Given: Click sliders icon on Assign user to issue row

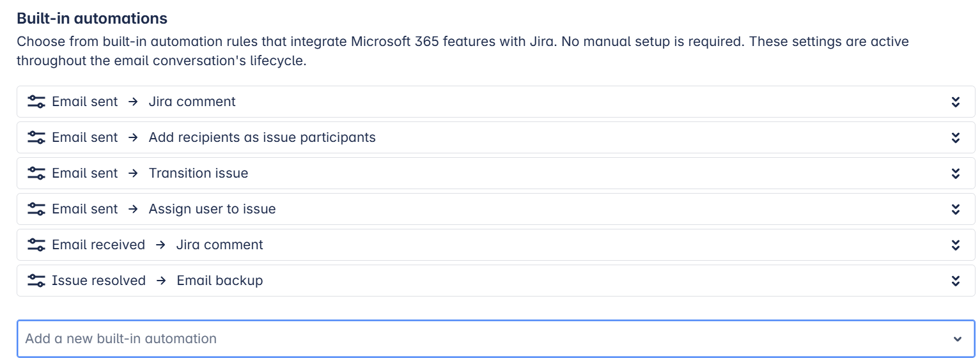Looking at the screenshot, I should 36,209.
